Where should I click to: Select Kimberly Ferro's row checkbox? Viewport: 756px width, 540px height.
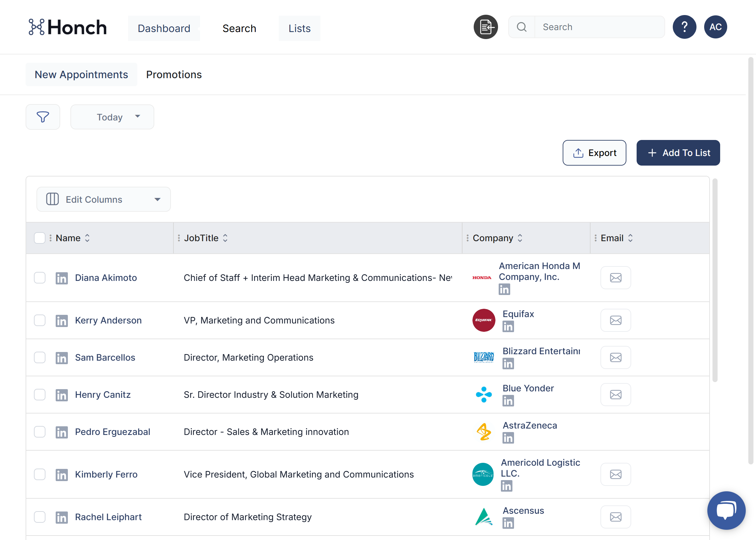(40, 474)
